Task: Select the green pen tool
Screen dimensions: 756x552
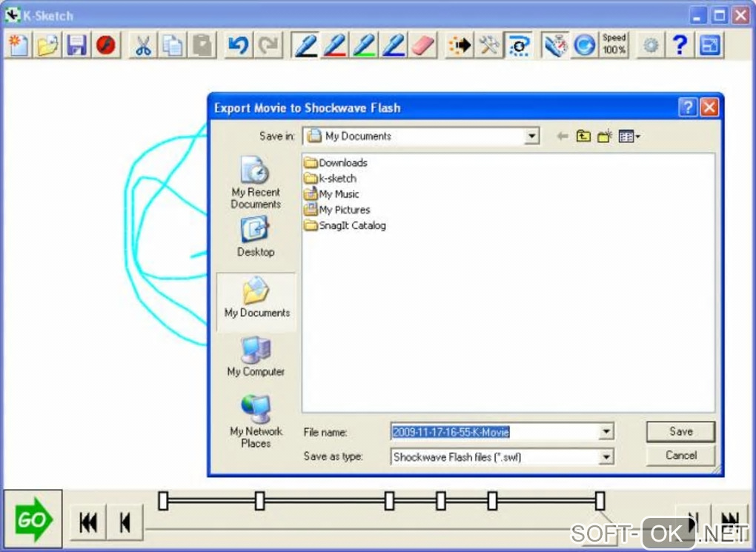Action: (364, 46)
